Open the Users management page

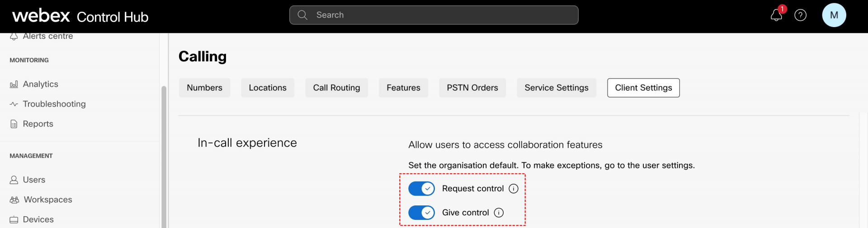click(34, 180)
